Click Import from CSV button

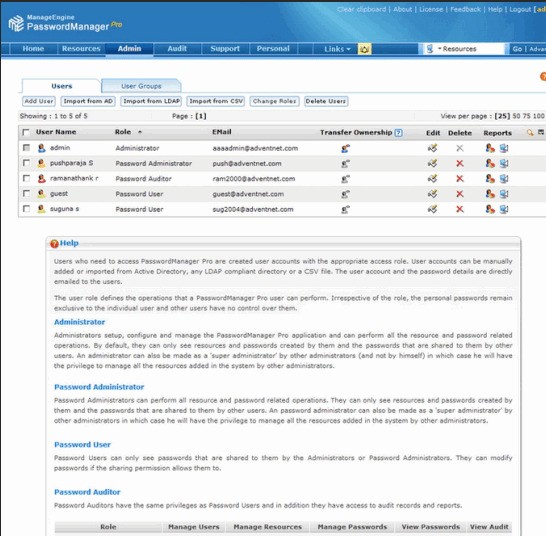point(216,101)
